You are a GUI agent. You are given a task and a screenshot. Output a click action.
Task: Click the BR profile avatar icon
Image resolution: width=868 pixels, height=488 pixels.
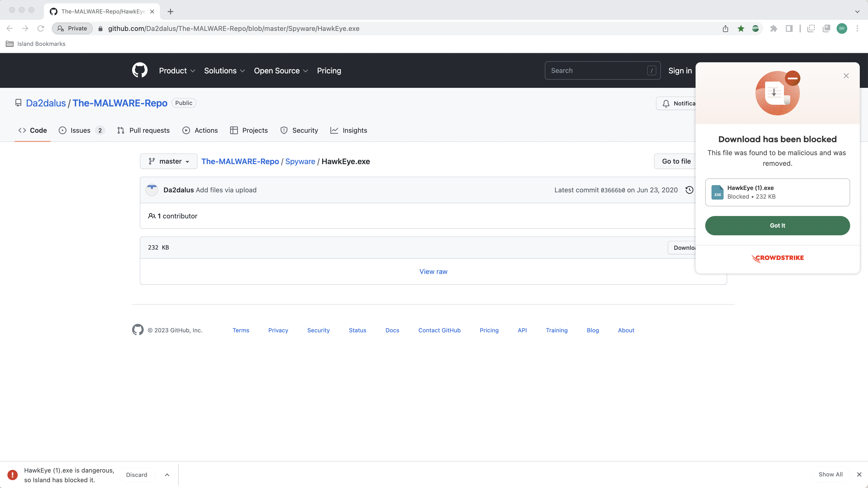842,29
